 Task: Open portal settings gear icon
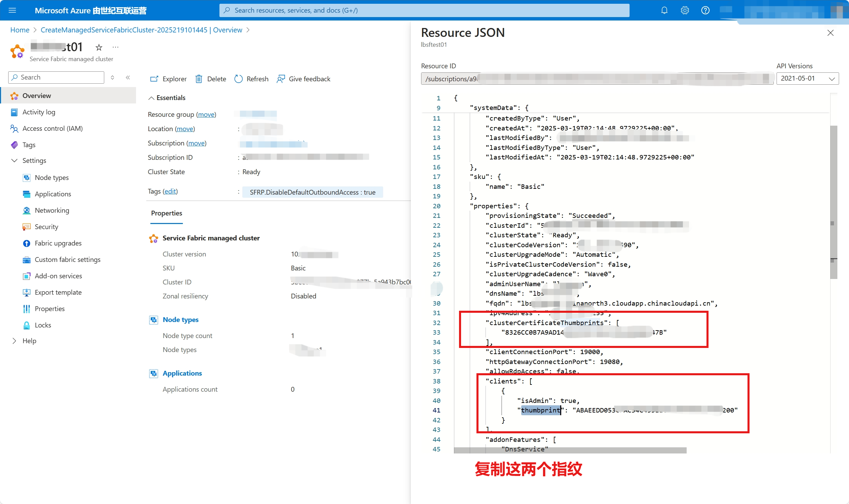[x=685, y=10]
